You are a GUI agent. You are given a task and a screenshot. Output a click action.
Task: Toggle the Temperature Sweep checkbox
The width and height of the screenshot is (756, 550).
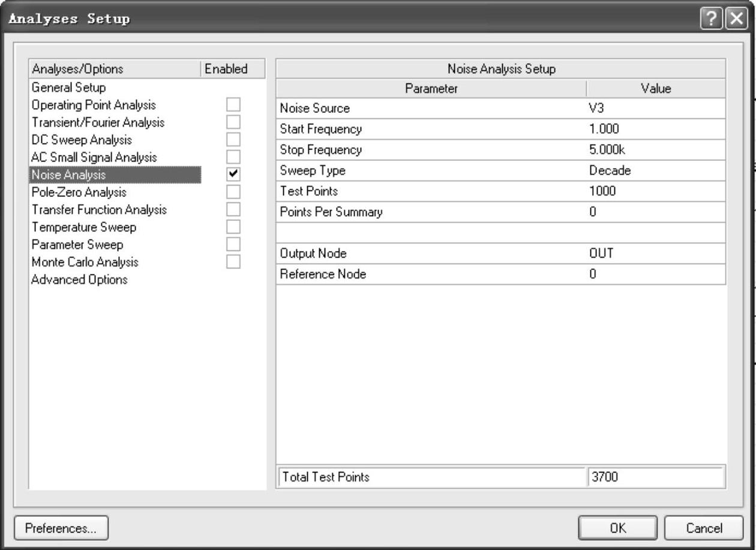(233, 227)
